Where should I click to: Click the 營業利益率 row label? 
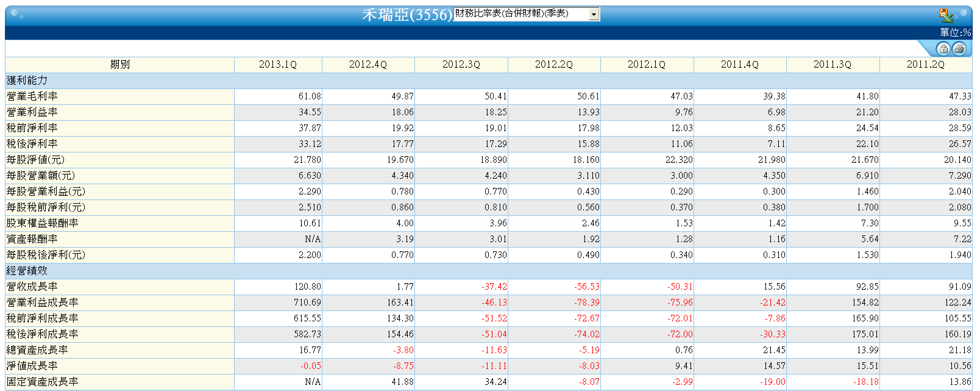32,112
